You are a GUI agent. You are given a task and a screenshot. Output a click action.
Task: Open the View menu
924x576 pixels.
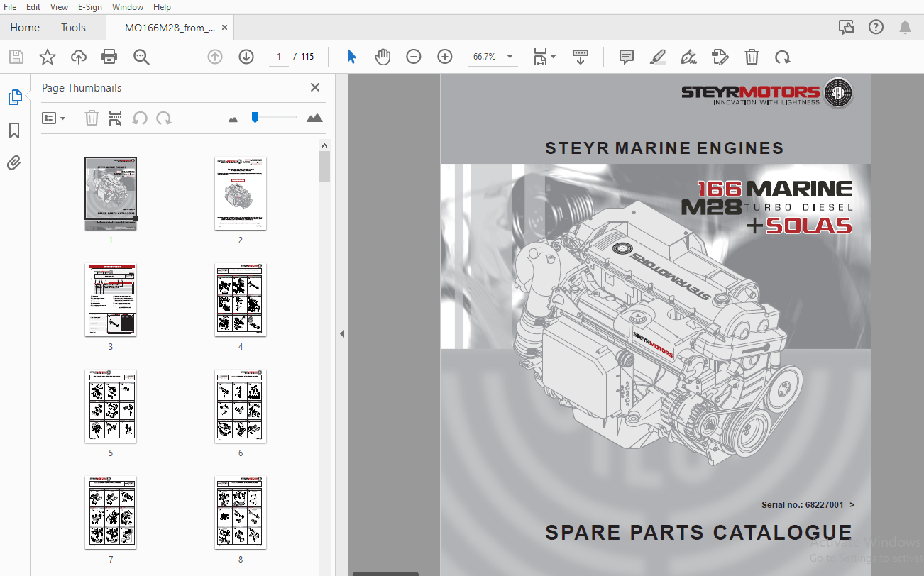click(60, 7)
